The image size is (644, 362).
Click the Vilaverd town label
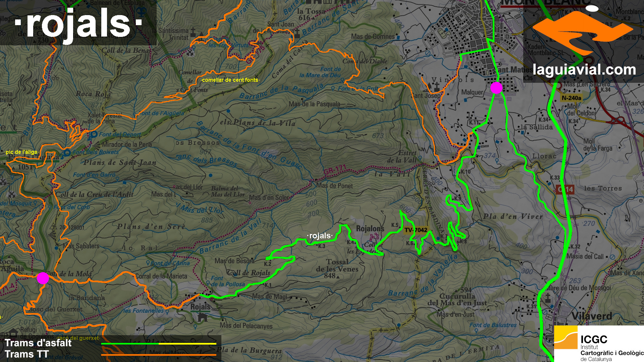point(591,316)
